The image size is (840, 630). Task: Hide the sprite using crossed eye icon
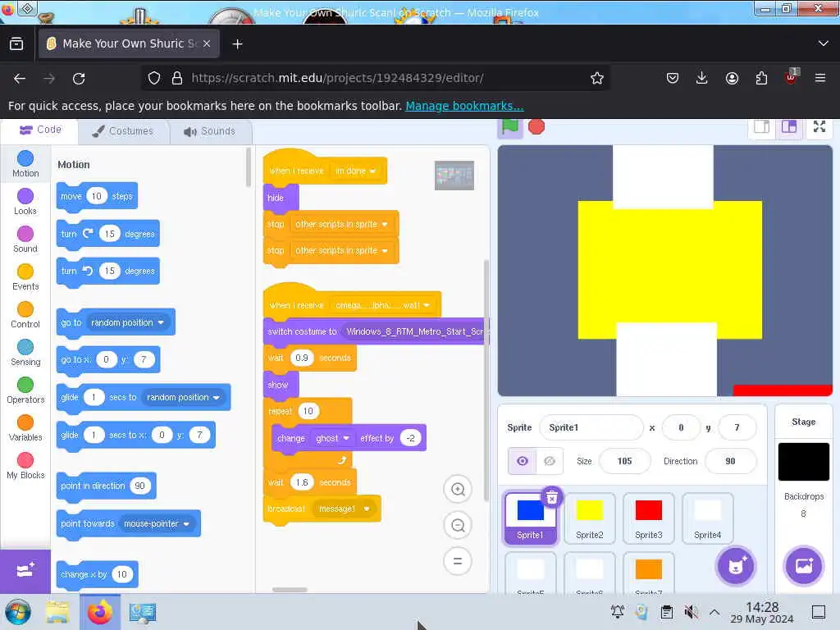pos(550,461)
